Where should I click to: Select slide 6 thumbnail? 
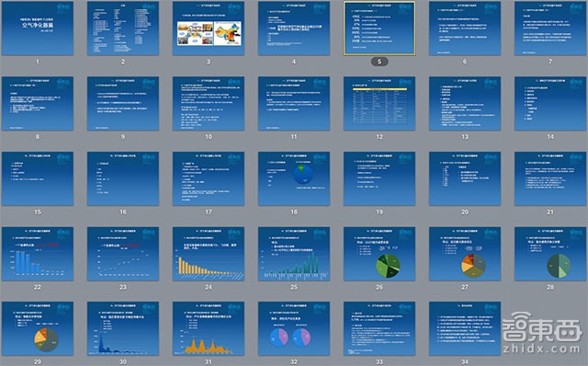(465, 29)
